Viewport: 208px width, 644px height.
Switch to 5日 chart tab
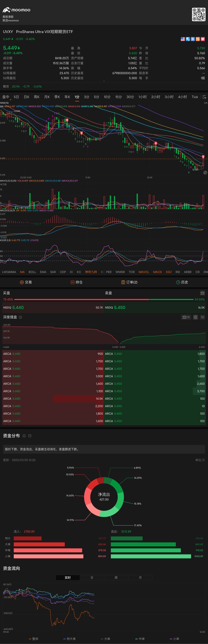pyautogui.click(x=16, y=97)
